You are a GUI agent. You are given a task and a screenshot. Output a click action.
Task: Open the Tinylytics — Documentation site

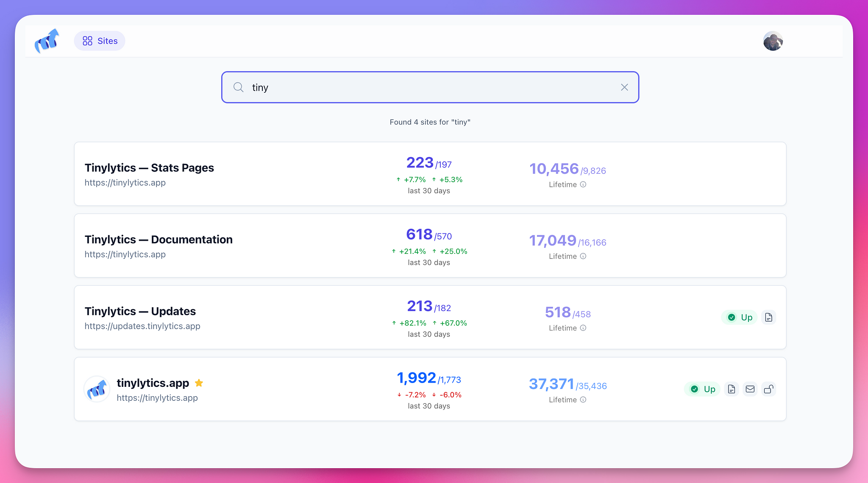(x=159, y=239)
